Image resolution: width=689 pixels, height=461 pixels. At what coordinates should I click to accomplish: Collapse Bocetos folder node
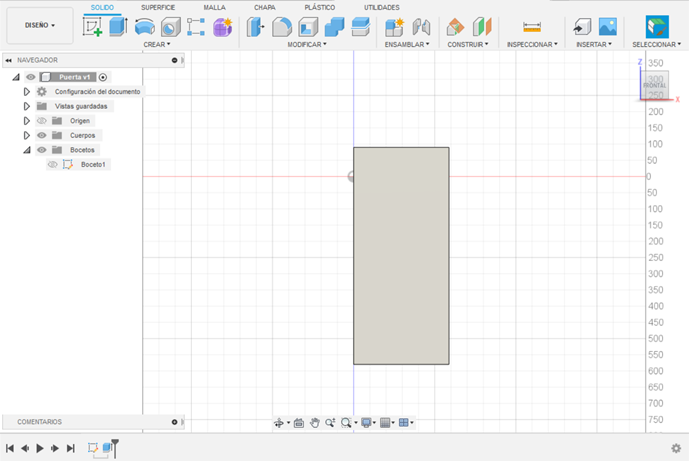point(27,150)
